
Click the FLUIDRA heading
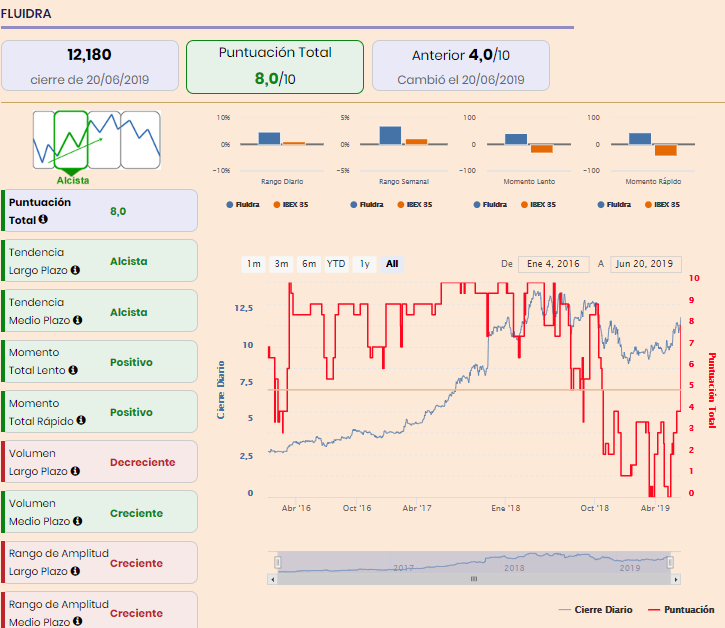26,14
